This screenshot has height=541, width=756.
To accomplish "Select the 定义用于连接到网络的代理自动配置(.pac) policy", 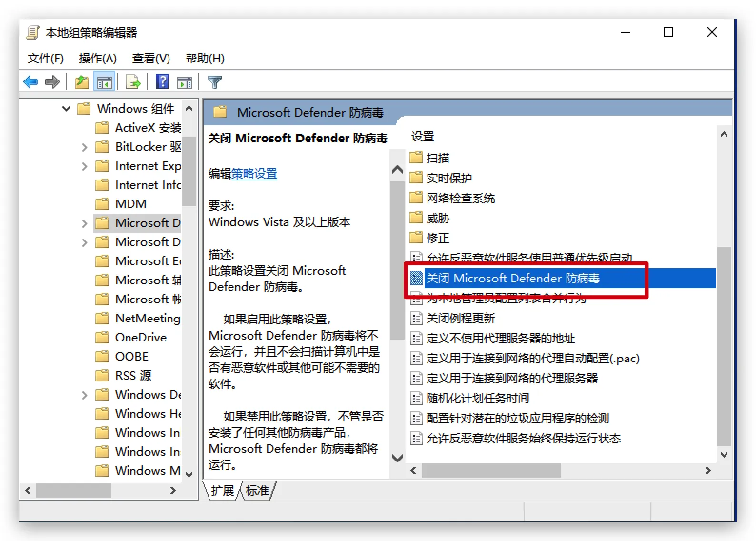I will pyautogui.click(x=533, y=358).
